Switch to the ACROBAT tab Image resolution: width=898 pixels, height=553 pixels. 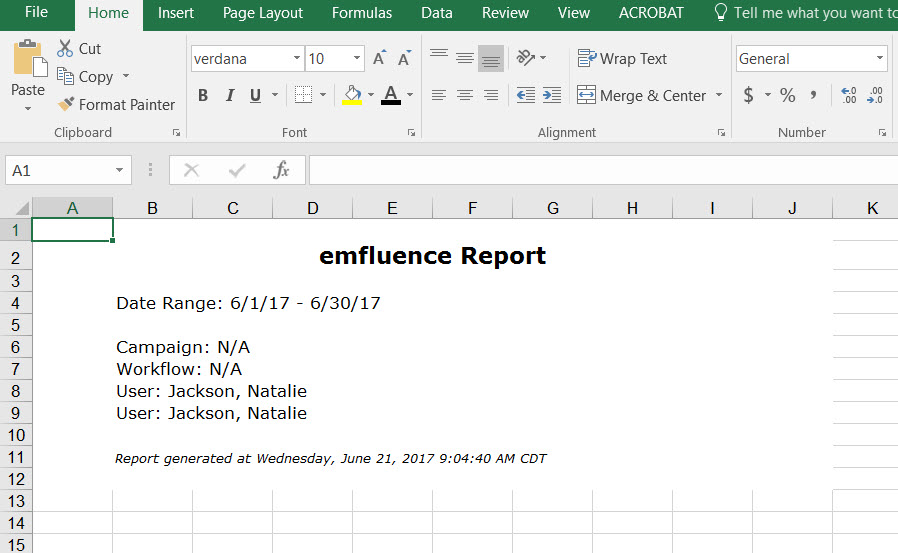click(651, 13)
